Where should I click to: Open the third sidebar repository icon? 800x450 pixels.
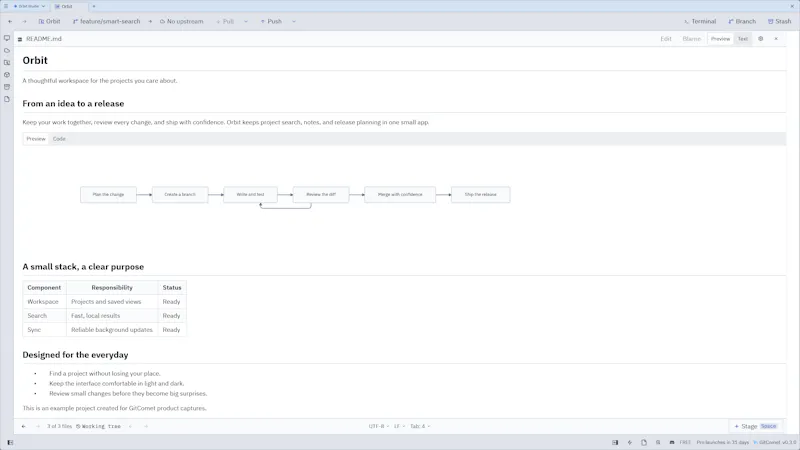tap(7, 63)
